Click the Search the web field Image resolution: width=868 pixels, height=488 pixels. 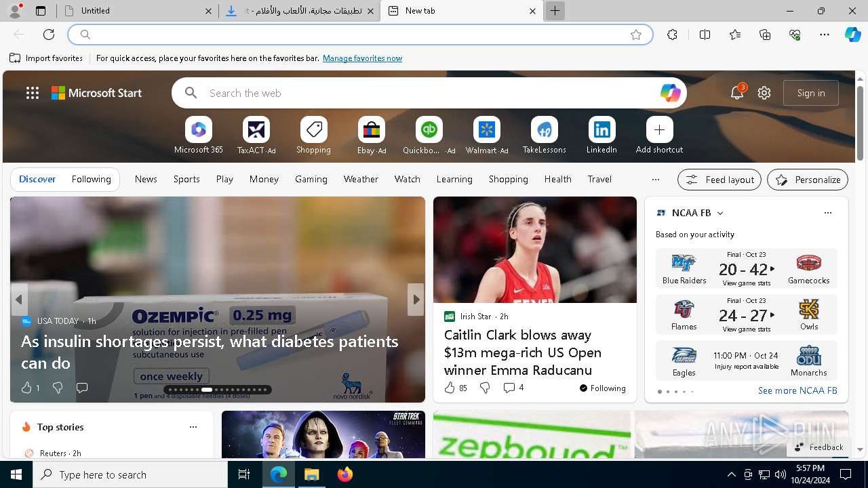[x=429, y=93]
